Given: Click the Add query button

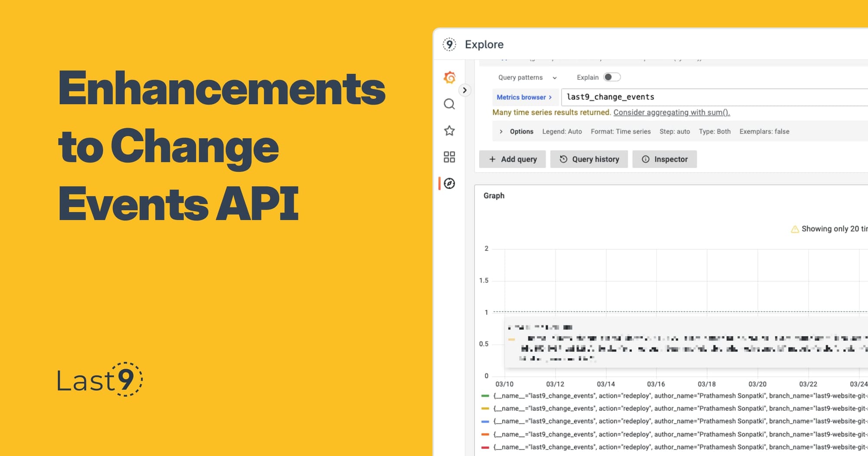Looking at the screenshot, I should click(513, 159).
